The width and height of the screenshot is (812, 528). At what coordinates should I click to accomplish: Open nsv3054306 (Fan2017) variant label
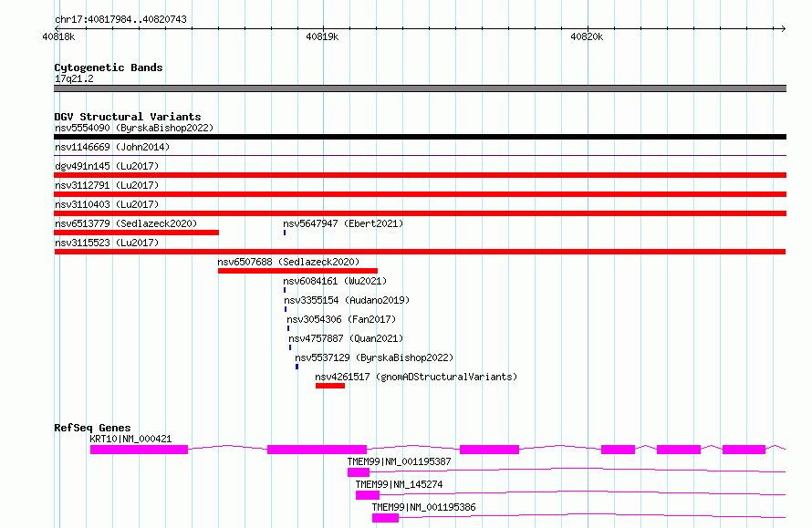[340, 319]
